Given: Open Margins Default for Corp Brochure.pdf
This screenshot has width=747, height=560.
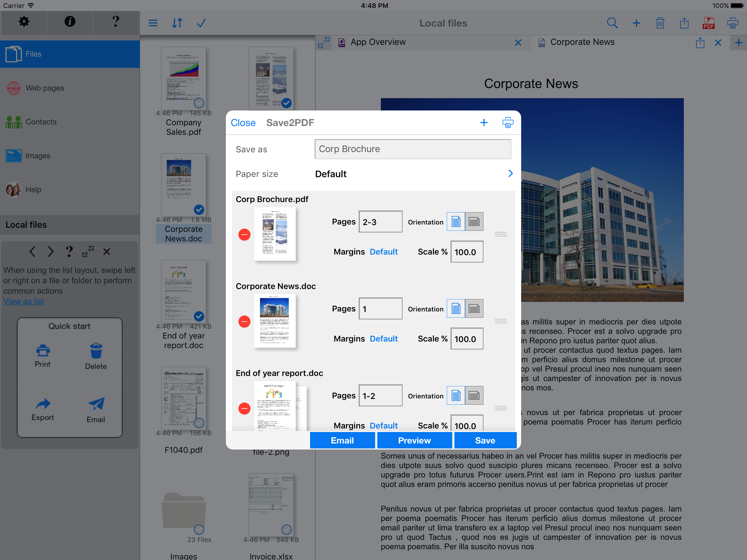Looking at the screenshot, I should (383, 252).
